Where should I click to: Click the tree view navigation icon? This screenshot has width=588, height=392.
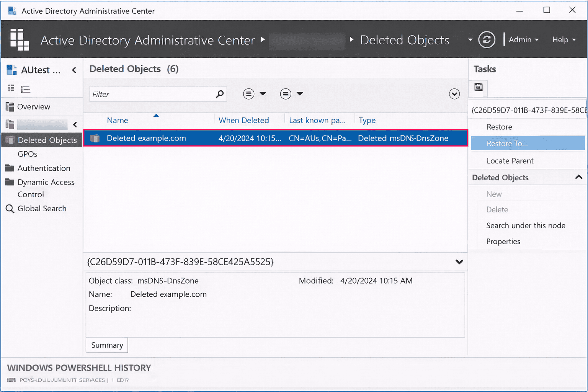click(x=11, y=88)
